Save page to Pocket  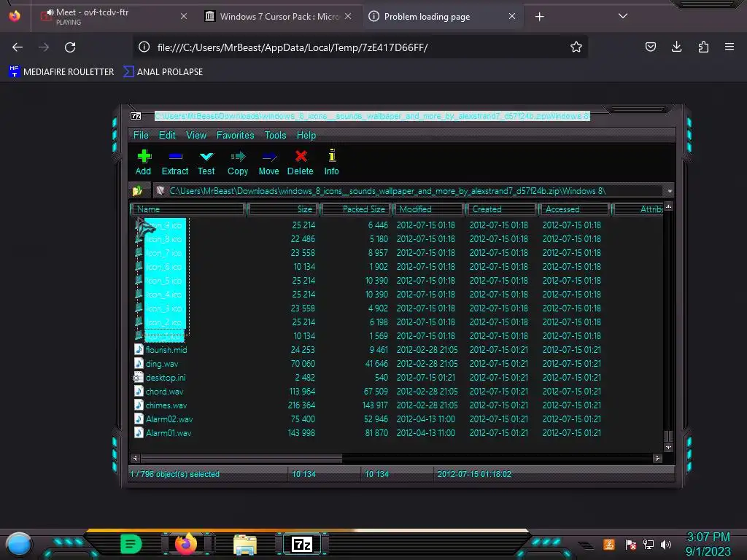650,47
